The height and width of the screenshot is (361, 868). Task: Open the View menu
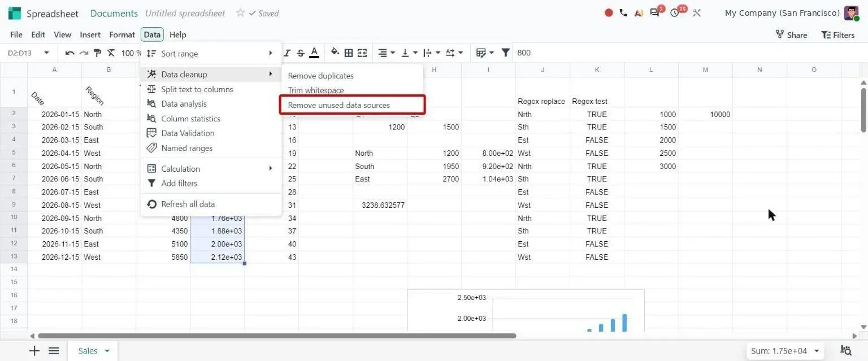click(62, 34)
